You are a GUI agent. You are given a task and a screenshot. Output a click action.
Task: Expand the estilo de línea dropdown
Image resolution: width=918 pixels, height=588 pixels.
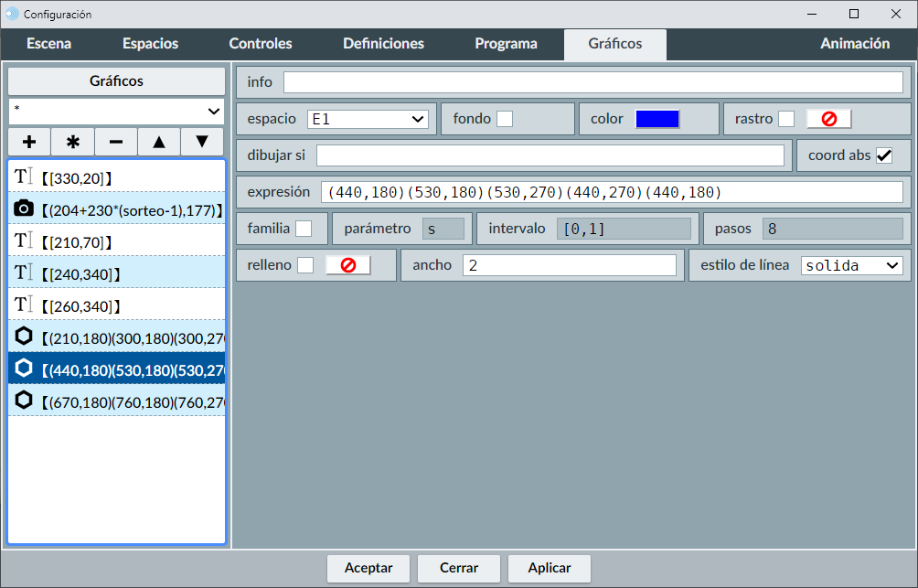point(851,265)
